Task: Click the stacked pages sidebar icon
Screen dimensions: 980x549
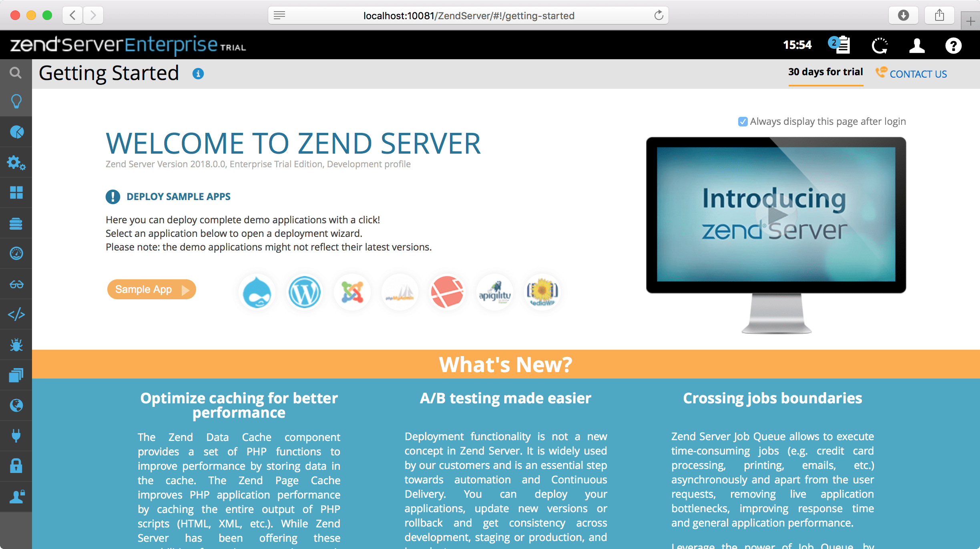Action: tap(16, 375)
